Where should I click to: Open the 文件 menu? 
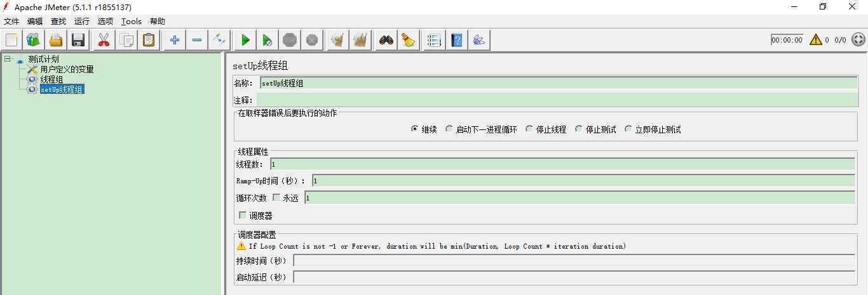[11, 22]
